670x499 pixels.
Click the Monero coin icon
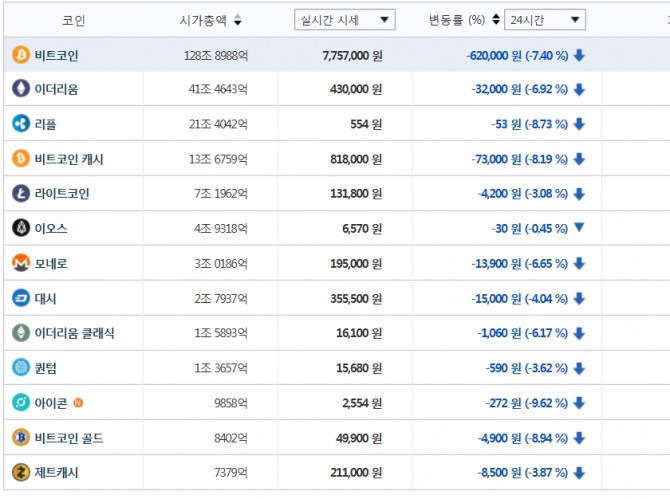tap(20, 263)
